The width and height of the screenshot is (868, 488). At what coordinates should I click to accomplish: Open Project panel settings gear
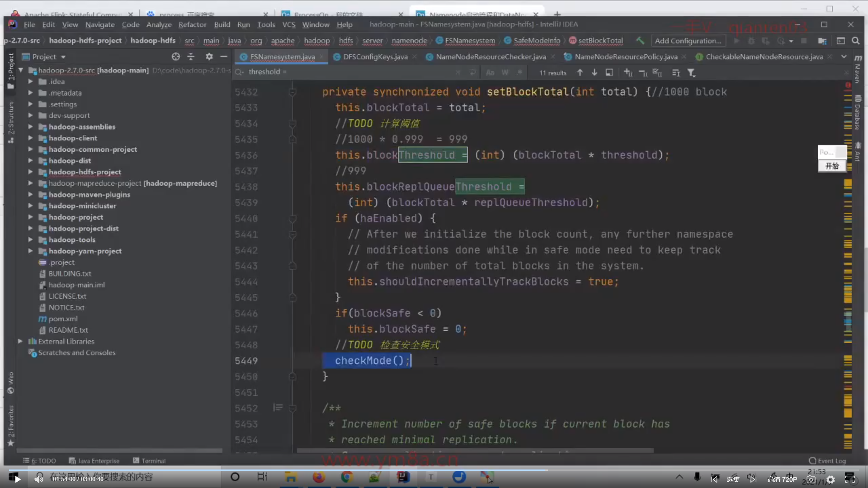click(209, 56)
